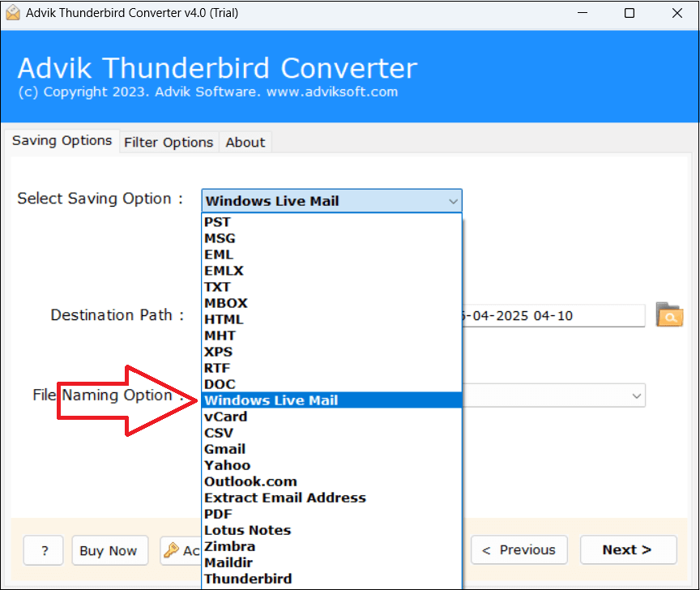This screenshot has height=590, width=700.
Task: Click the Buy Now button
Action: point(110,551)
